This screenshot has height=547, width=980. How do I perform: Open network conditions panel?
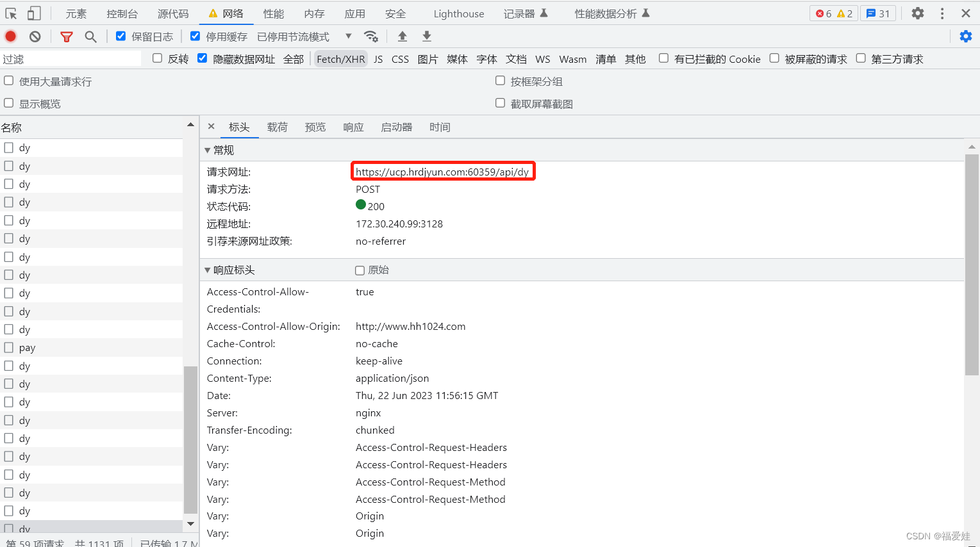371,37
